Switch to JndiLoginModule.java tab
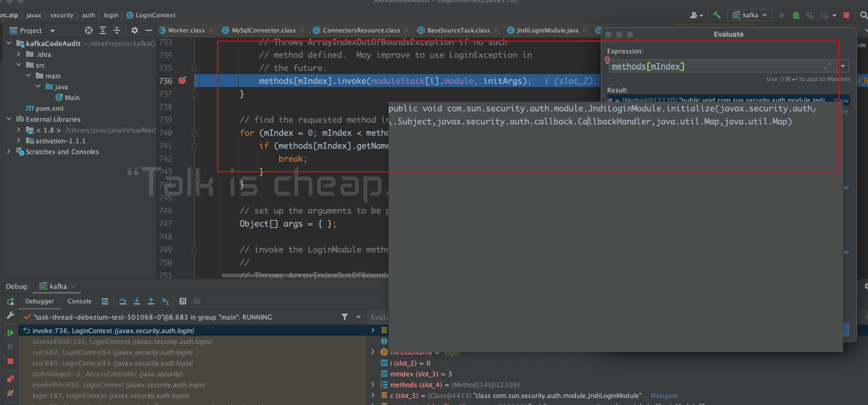This screenshot has width=868, height=405. 547,30
